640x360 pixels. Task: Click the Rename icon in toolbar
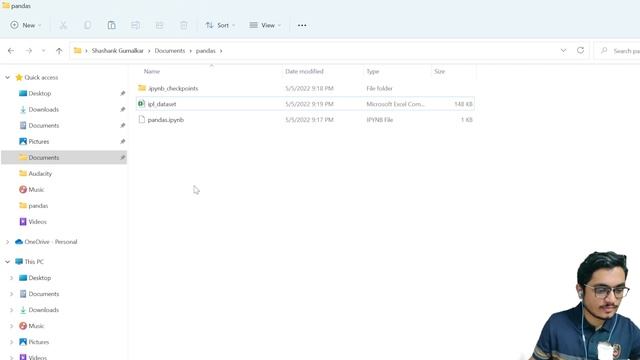pos(136,25)
